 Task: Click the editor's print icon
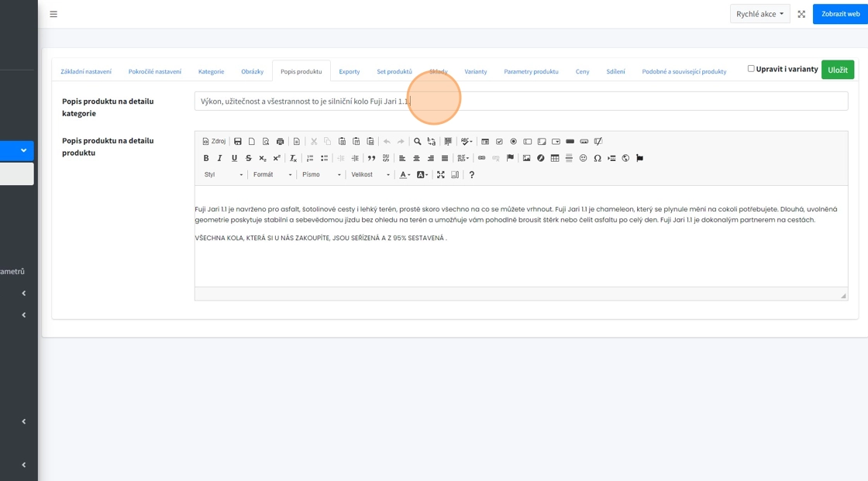(x=280, y=142)
